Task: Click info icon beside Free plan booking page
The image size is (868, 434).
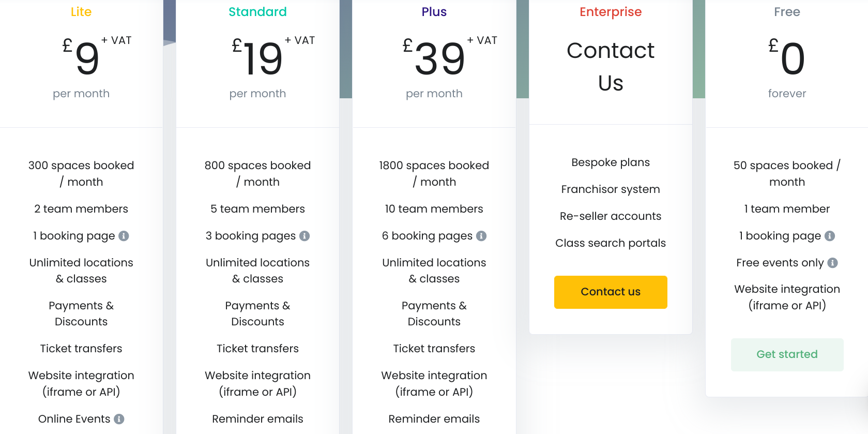Action: pos(830,236)
